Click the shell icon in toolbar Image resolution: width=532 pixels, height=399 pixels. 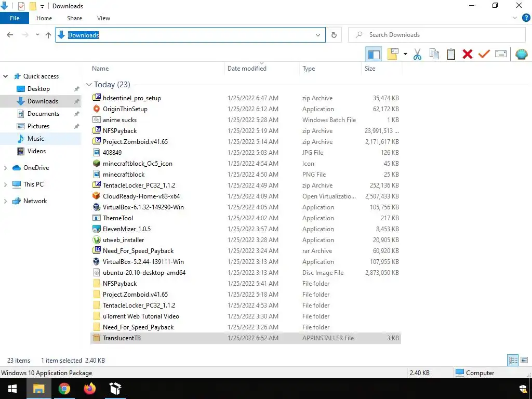pos(521,54)
